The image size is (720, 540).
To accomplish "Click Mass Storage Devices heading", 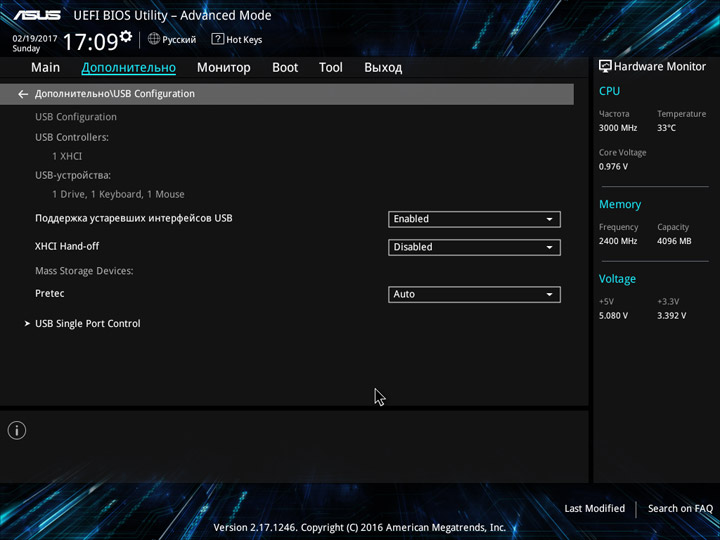I will pyautogui.click(x=84, y=271).
